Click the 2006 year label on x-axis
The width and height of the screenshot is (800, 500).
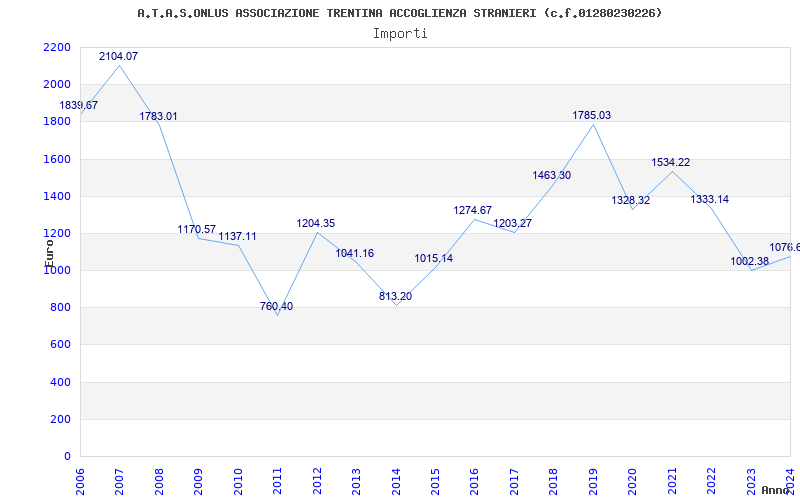click(x=80, y=481)
